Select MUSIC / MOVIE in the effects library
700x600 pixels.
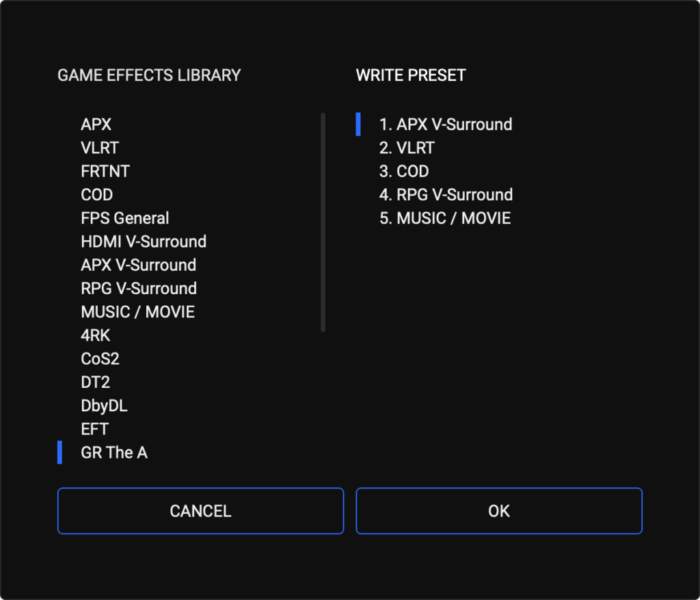coord(138,312)
